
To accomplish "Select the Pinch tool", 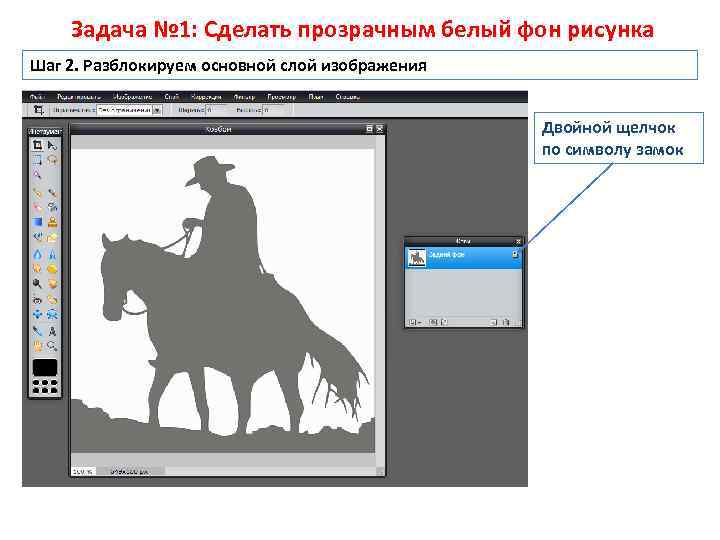I will pyautogui.click(x=52, y=315).
